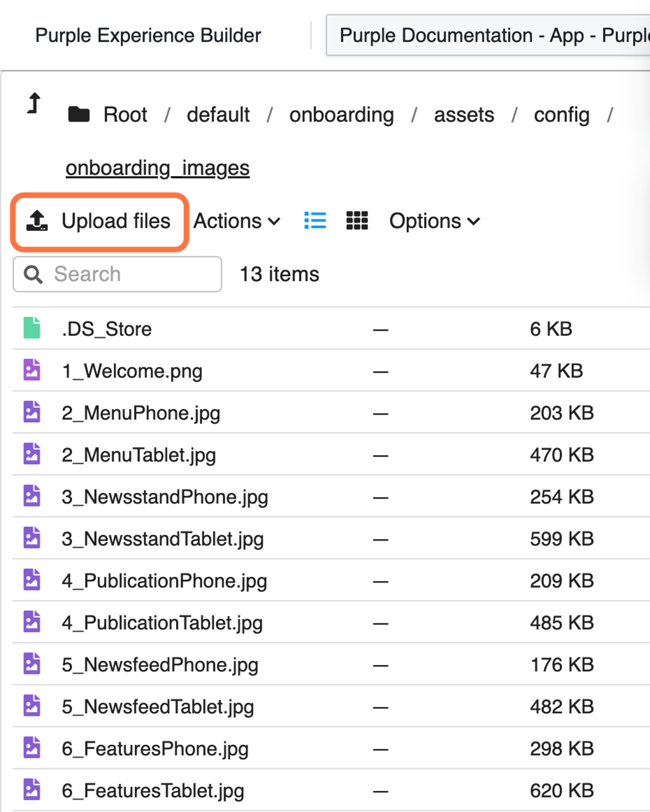Image resolution: width=650 pixels, height=812 pixels.
Task: Click the 209 KB size value
Action: point(562,581)
